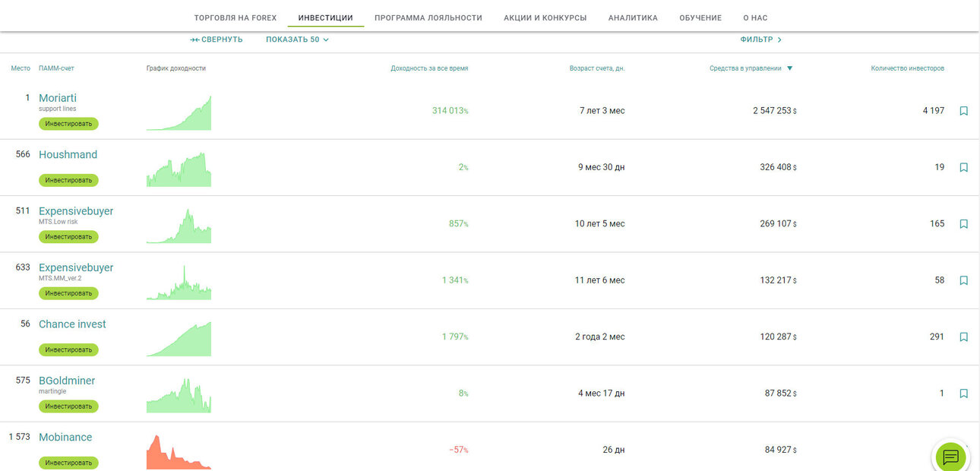View the Moriarti profitability chart
980x471 pixels.
(x=179, y=112)
